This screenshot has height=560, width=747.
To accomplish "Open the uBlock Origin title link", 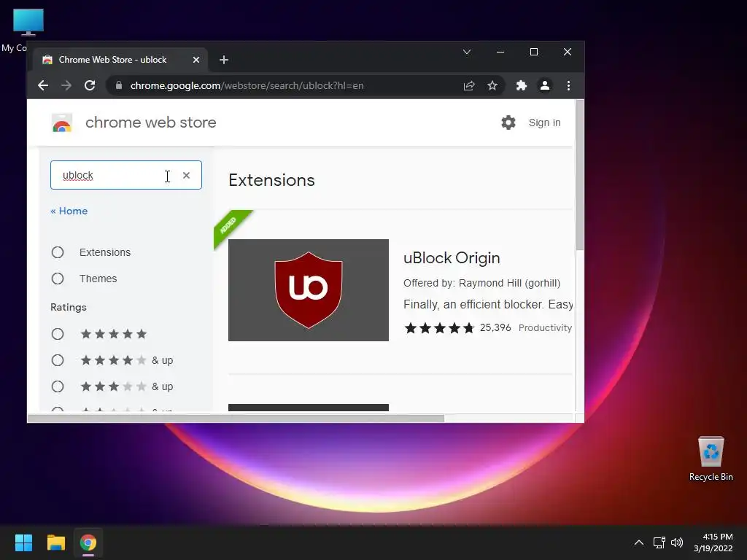I will [452, 257].
